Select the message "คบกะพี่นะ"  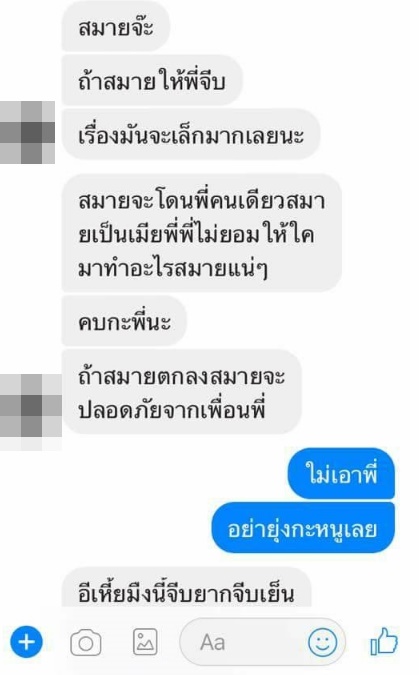tap(124, 321)
